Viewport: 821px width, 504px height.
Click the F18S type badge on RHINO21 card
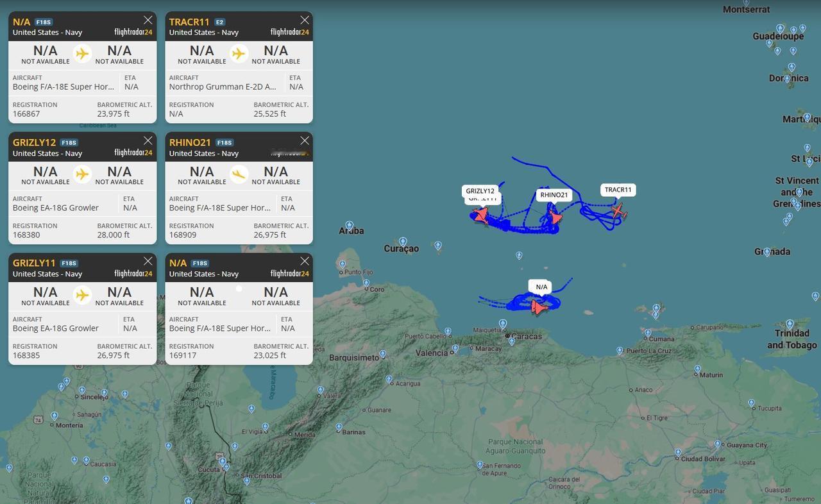coord(225,142)
